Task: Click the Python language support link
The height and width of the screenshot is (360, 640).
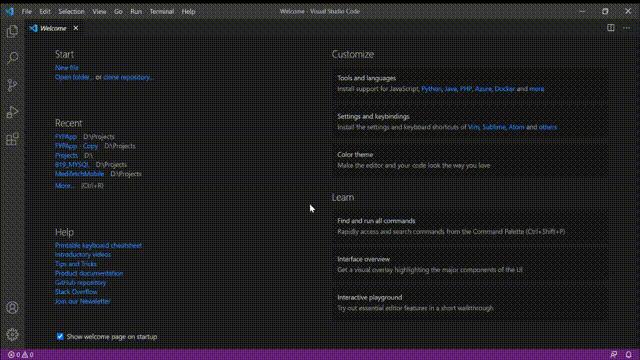Action: point(431,89)
